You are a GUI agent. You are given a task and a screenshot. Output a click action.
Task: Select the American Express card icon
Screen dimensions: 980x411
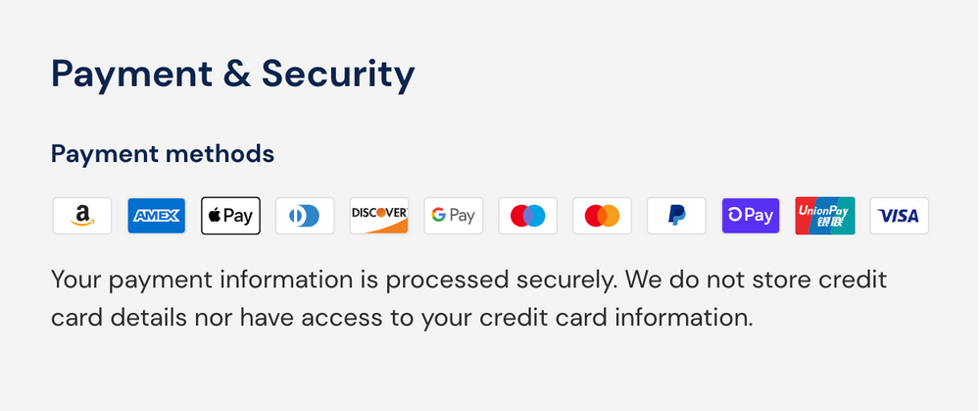coord(157,216)
